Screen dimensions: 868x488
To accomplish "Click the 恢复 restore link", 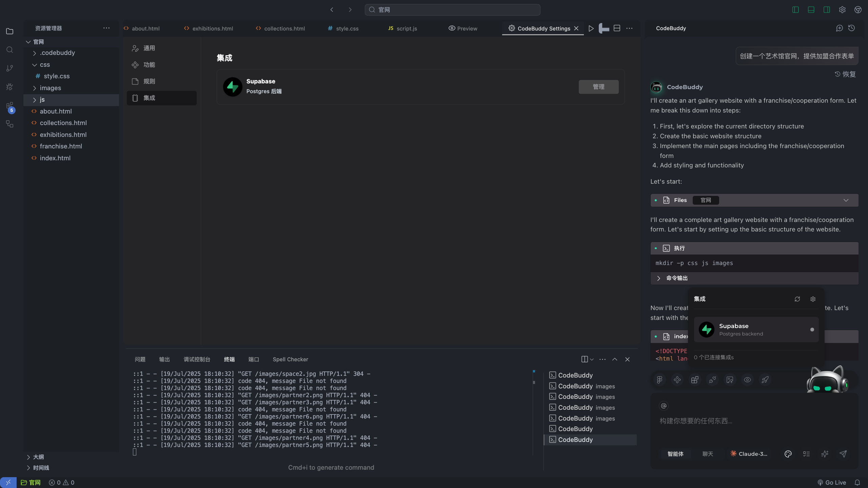I will [x=845, y=74].
